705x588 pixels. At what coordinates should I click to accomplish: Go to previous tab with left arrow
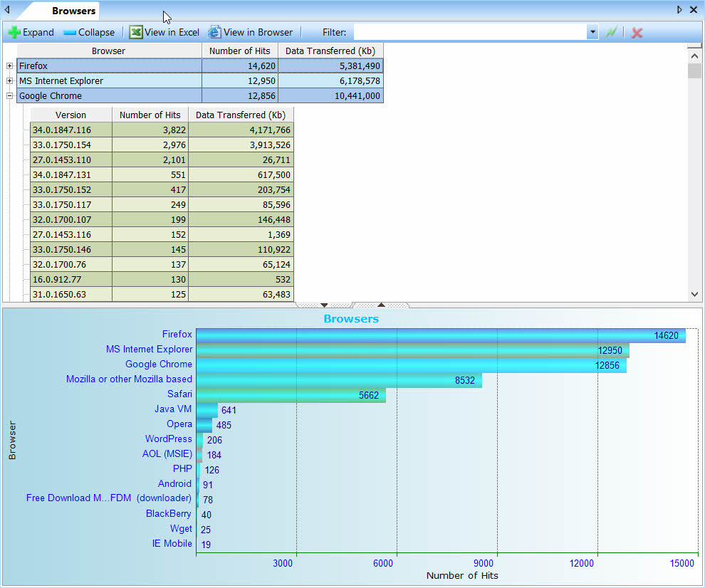coord(7,10)
